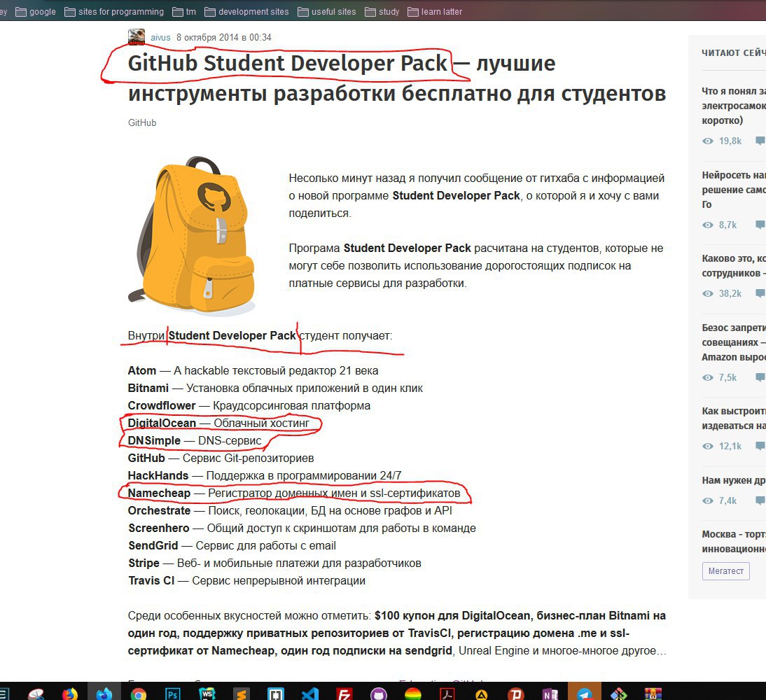Open the Snagit-style capture taskbar icon
The image size is (766, 700).
click(x=36, y=694)
